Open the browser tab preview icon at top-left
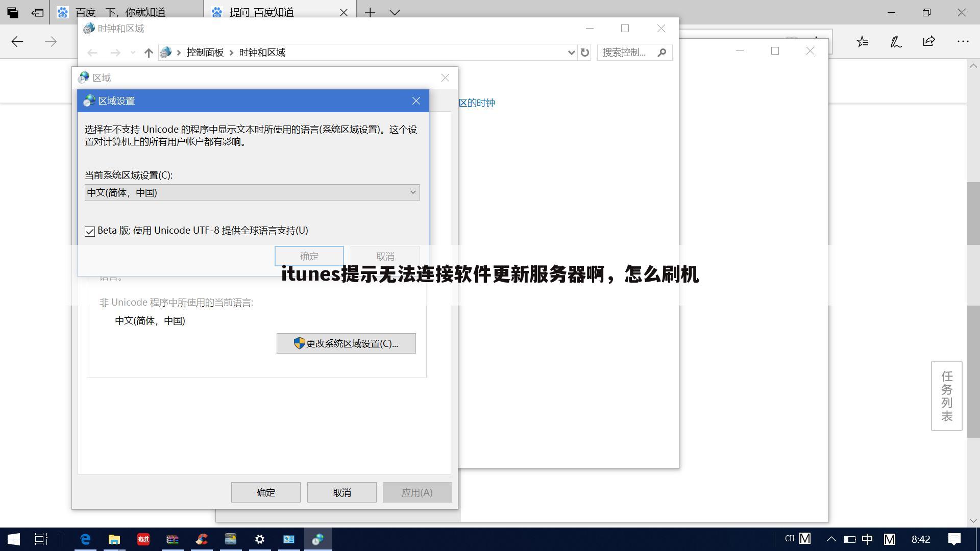The image size is (980, 551). (12, 12)
